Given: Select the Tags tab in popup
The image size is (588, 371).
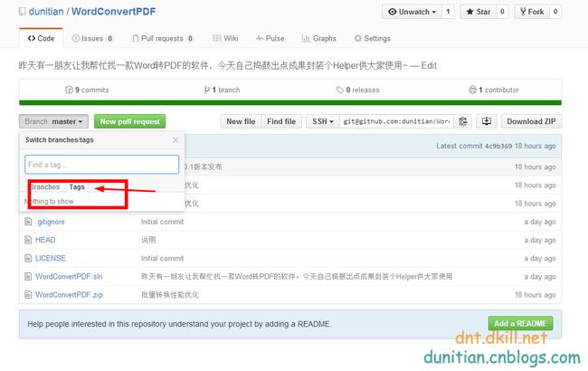Looking at the screenshot, I should [77, 186].
